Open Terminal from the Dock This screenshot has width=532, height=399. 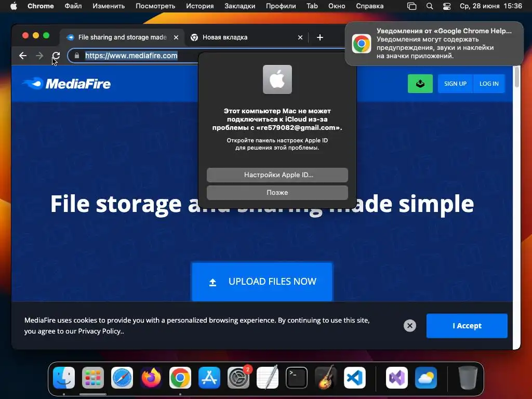click(297, 378)
